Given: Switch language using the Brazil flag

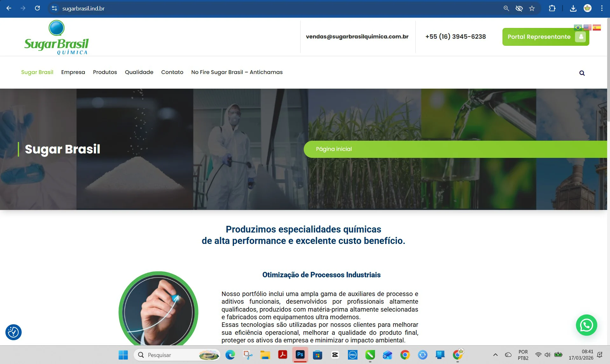Looking at the screenshot, I should pos(578,28).
